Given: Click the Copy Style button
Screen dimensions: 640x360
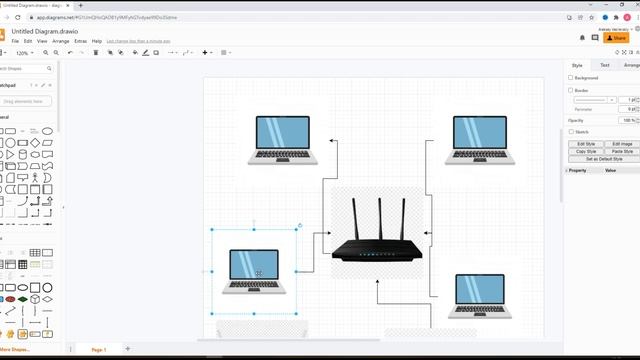Looking at the screenshot, I should click(x=586, y=151).
